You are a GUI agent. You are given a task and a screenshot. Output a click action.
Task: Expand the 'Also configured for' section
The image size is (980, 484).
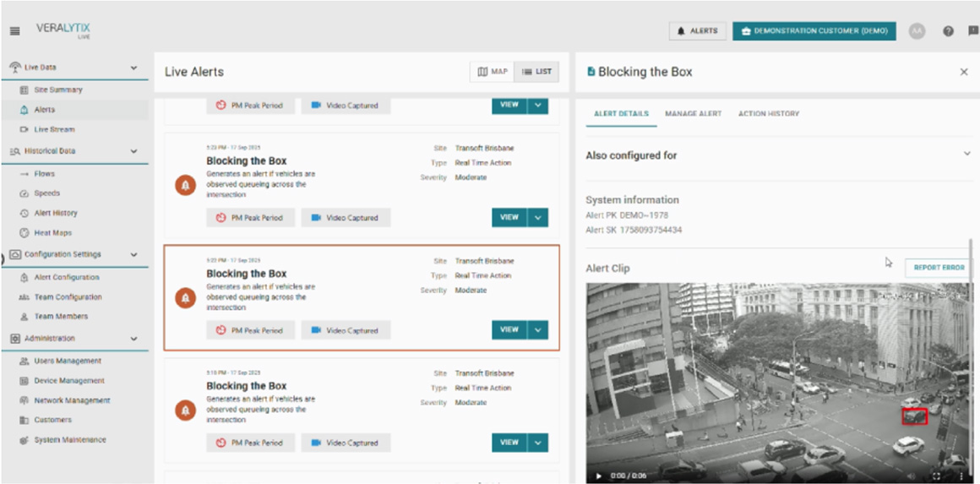point(966,154)
